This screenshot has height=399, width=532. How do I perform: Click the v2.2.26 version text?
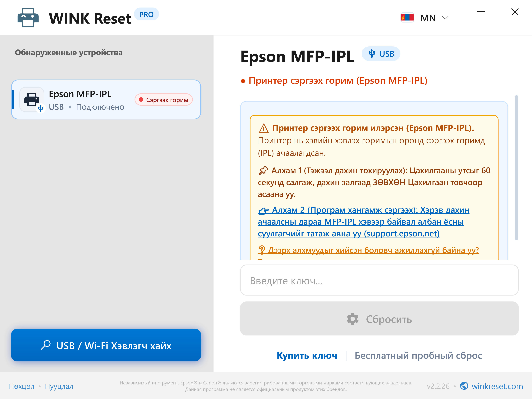(x=438, y=386)
